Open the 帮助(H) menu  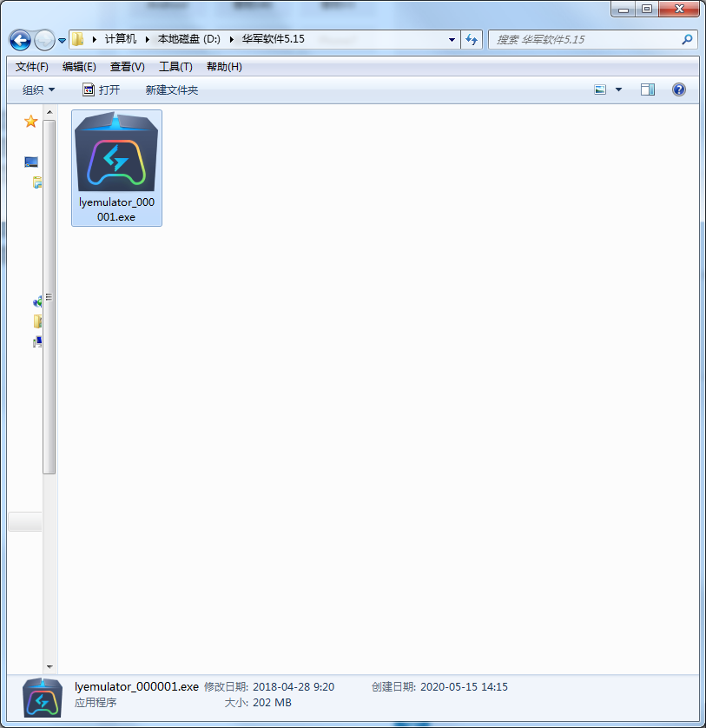pos(224,67)
